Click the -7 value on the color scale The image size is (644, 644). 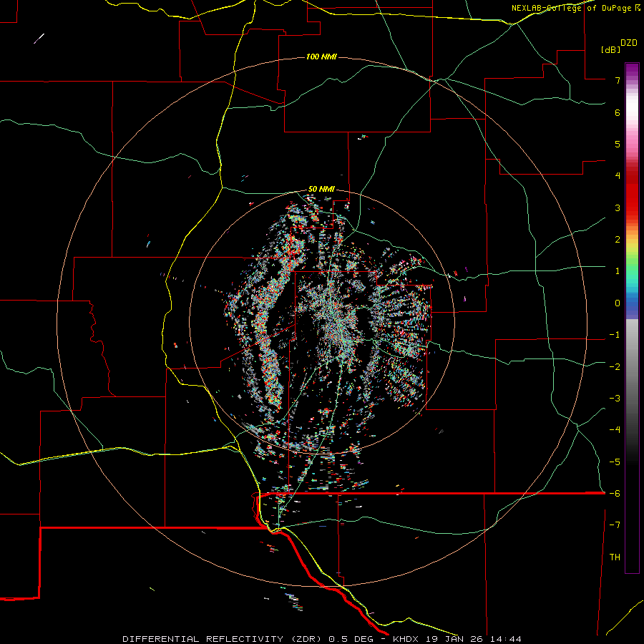click(x=615, y=525)
